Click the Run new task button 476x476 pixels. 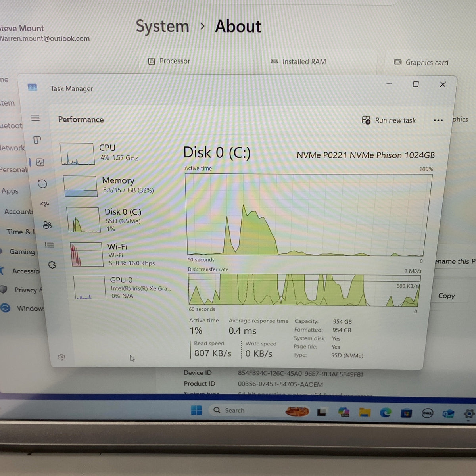click(x=389, y=120)
